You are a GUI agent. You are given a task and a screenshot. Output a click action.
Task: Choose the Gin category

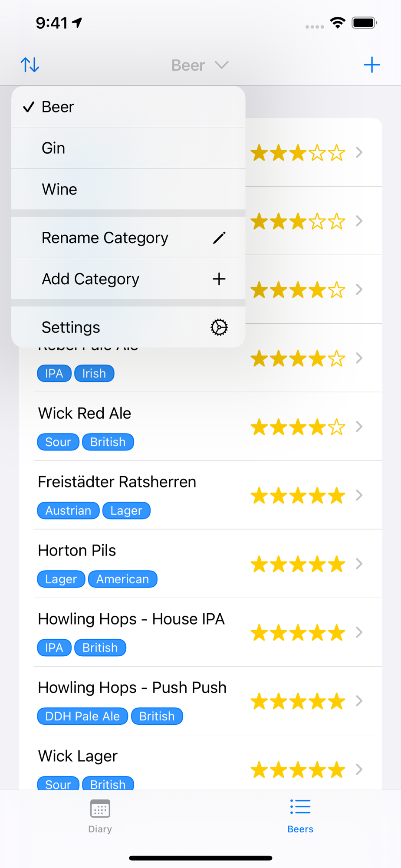pos(128,148)
